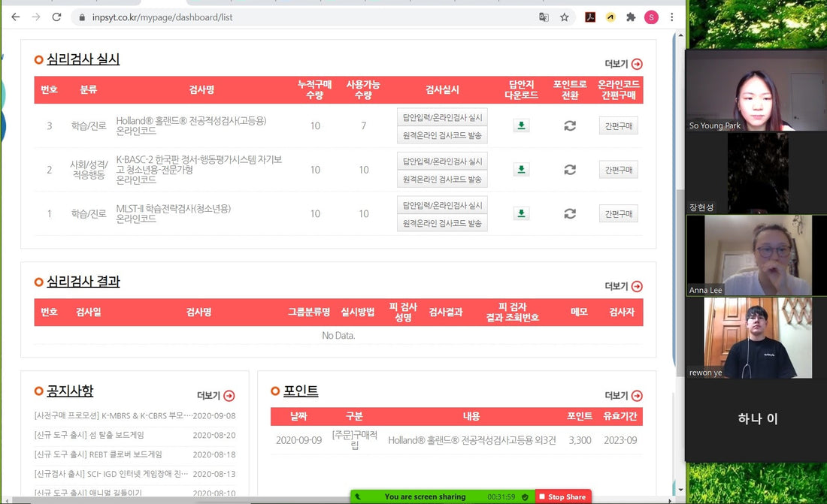Image resolution: width=827 pixels, height=504 pixels.
Task: Click 원격온라인 검사코드 발송 for MLST-II row
Action: pos(442,223)
